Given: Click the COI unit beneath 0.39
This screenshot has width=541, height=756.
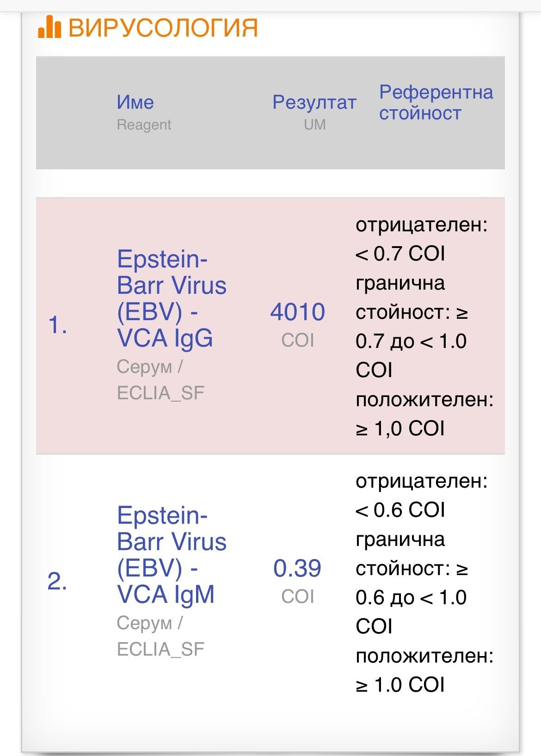Looking at the screenshot, I should (298, 597).
